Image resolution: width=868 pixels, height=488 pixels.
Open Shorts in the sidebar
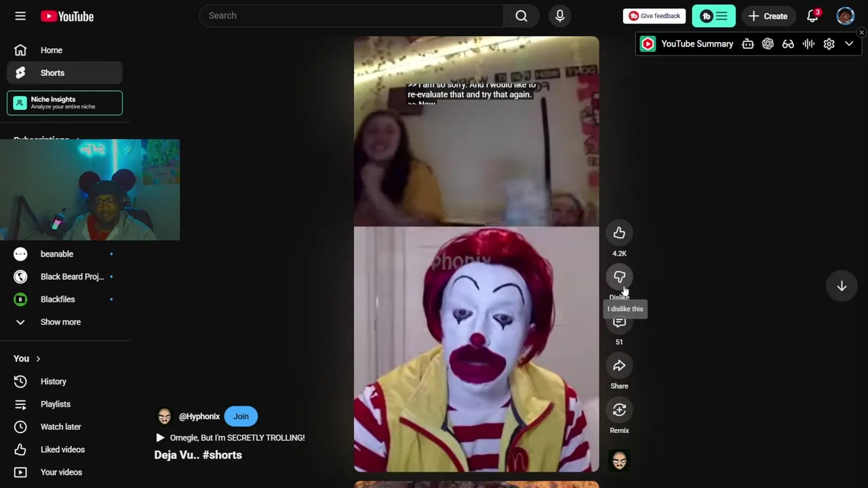pos(65,73)
